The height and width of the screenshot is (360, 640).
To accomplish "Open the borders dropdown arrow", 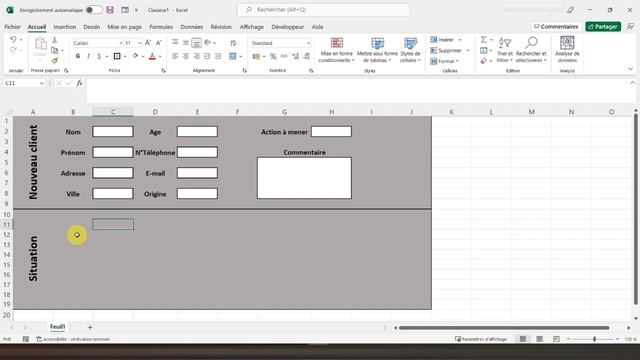I will coord(124,56).
